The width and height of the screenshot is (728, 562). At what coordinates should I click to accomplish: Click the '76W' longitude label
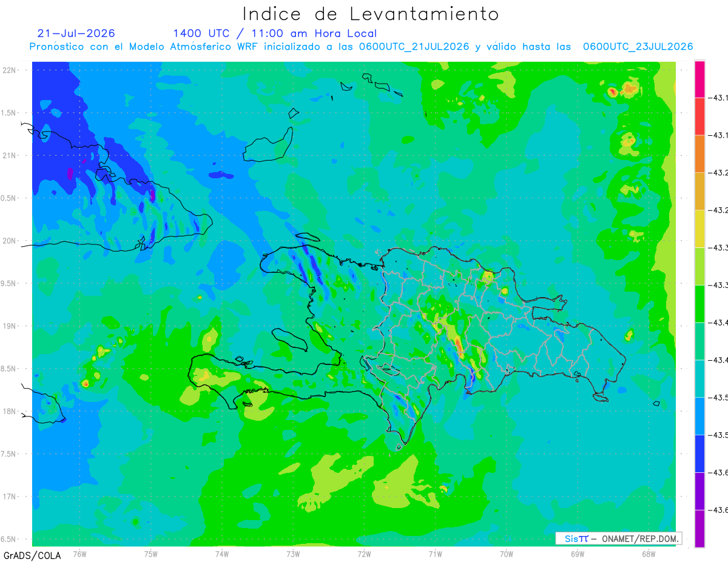coord(79,554)
